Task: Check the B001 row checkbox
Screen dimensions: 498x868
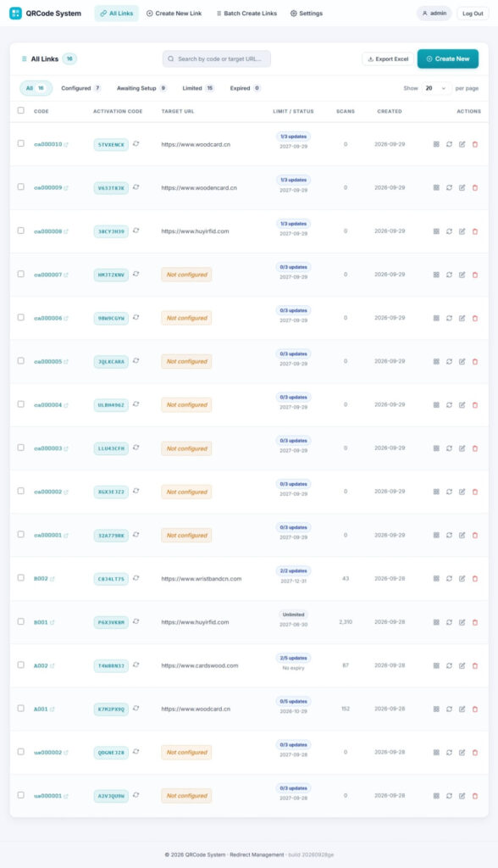Action: click(21, 621)
